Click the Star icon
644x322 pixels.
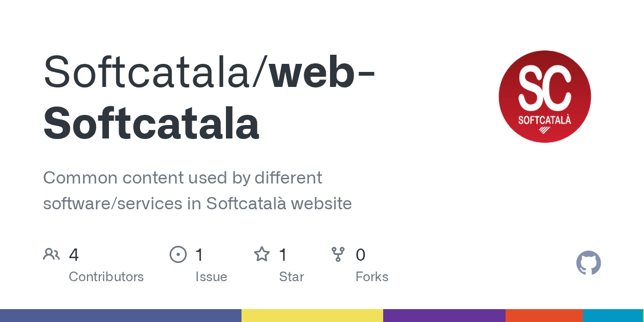(x=262, y=254)
